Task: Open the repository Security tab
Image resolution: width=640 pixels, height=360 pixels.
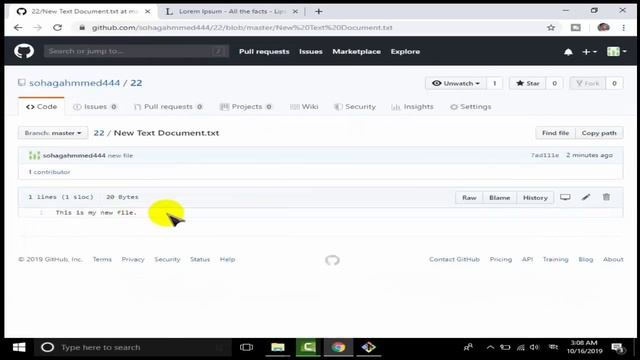Action: [x=355, y=107]
